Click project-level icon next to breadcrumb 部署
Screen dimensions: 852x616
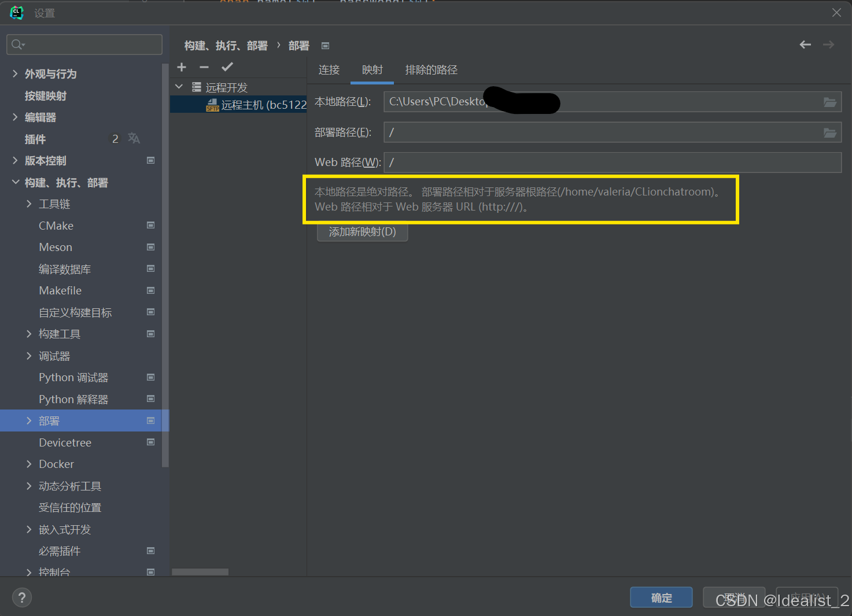[326, 46]
